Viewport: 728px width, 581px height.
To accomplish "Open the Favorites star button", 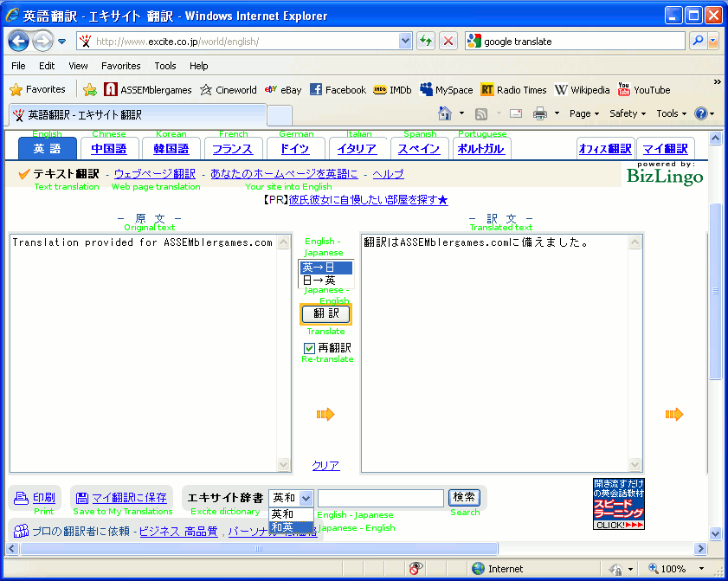I will coord(37,89).
